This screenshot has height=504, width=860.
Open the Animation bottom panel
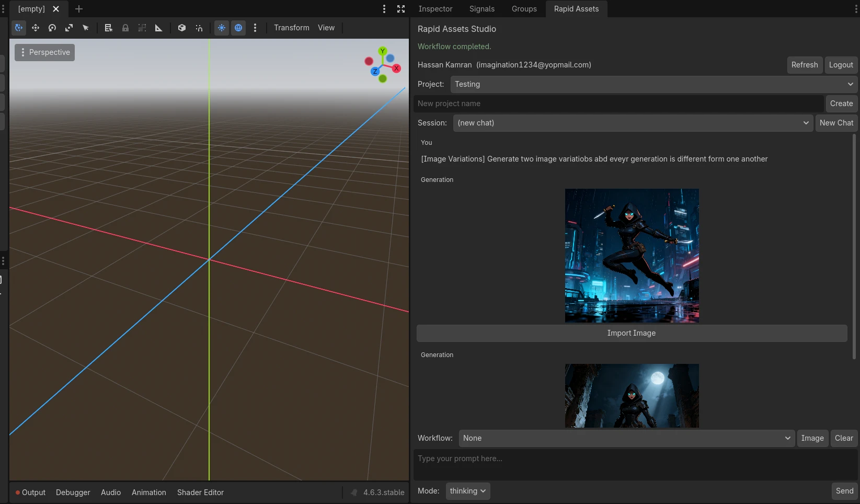point(149,492)
